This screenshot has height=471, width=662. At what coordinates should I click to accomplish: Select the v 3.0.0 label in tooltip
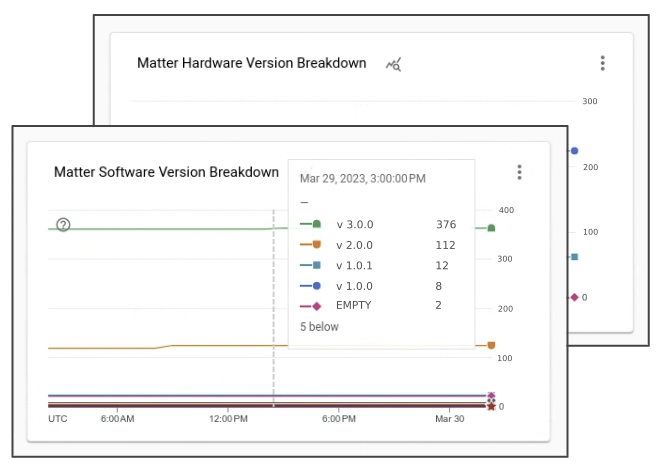point(354,225)
